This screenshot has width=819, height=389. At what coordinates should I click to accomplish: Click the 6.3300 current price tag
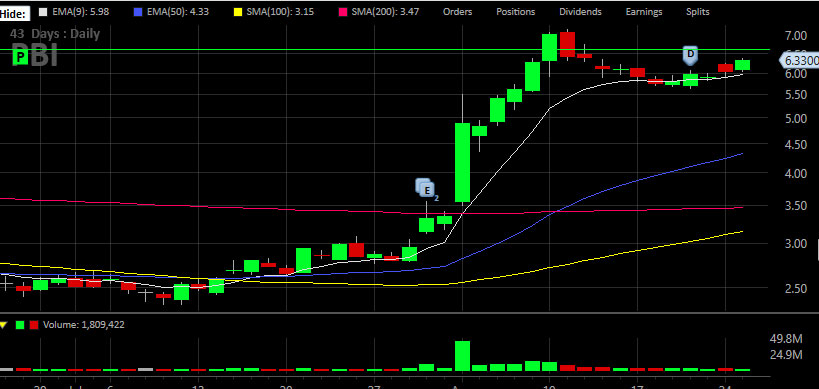pos(800,61)
